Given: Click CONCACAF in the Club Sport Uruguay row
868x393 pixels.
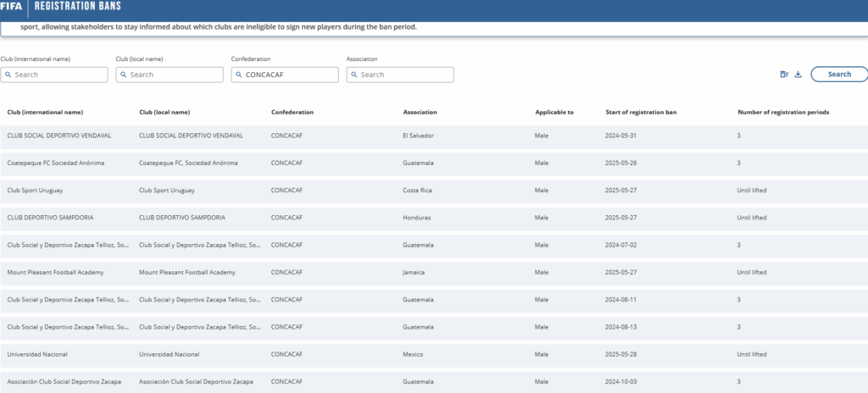Looking at the screenshot, I should coord(287,191).
